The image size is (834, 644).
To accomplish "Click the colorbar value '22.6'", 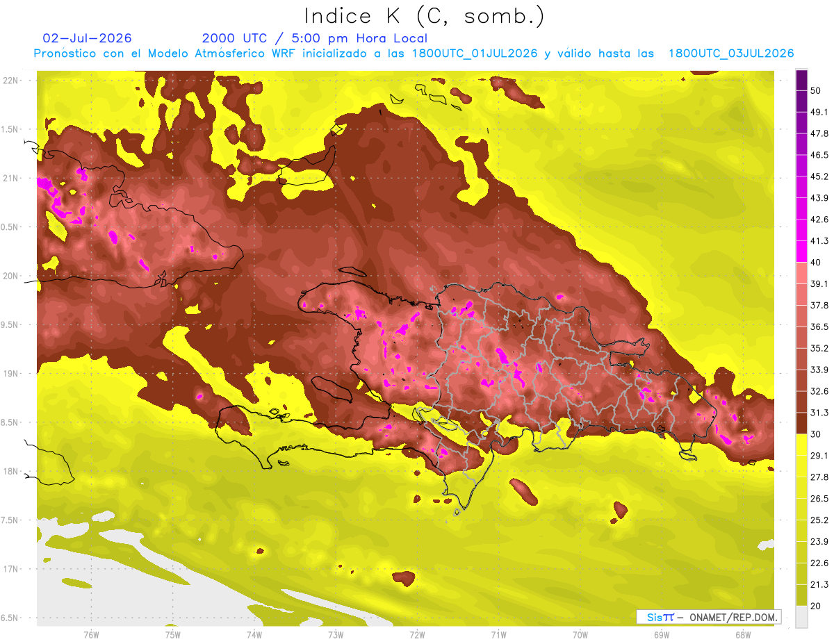I will pos(819,563).
